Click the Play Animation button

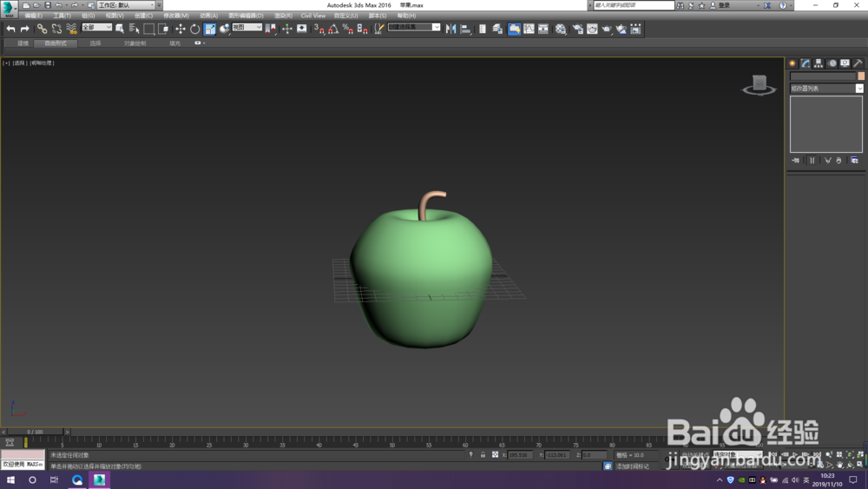pos(795,454)
